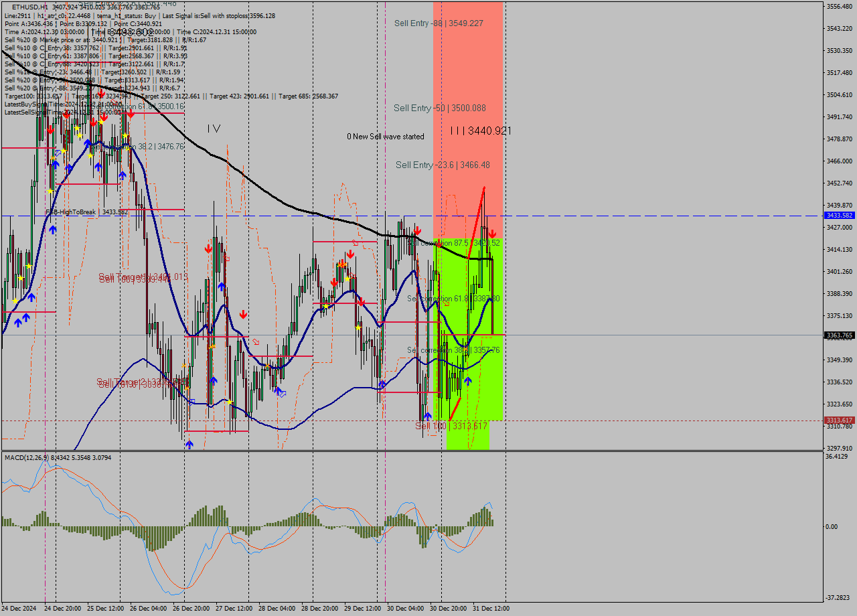Click the MACD zero level 0.00 label
The image size is (857, 616).
831,527
